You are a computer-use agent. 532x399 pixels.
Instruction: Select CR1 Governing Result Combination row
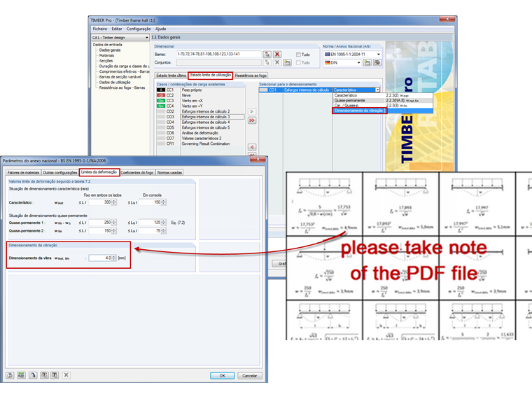[200, 144]
